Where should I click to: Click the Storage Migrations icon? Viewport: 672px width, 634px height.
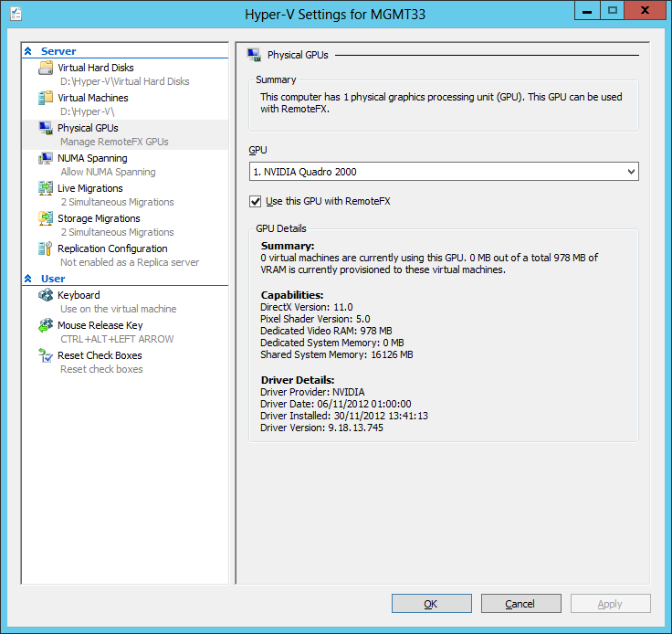[46, 218]
